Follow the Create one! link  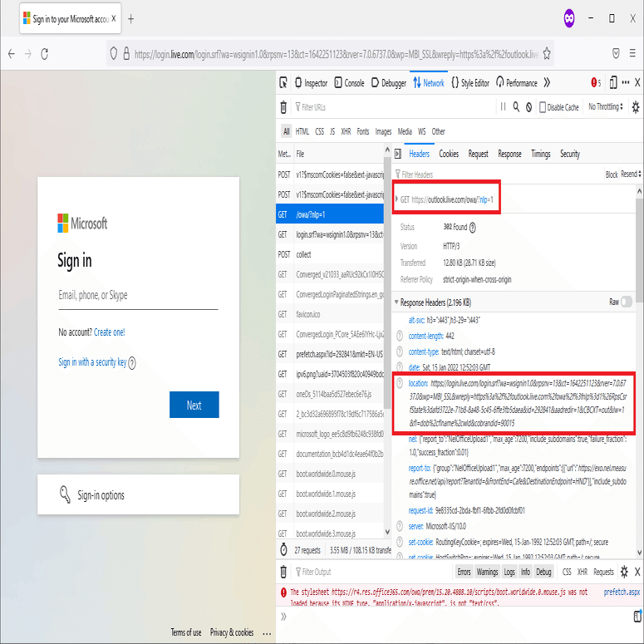point(109,332)
